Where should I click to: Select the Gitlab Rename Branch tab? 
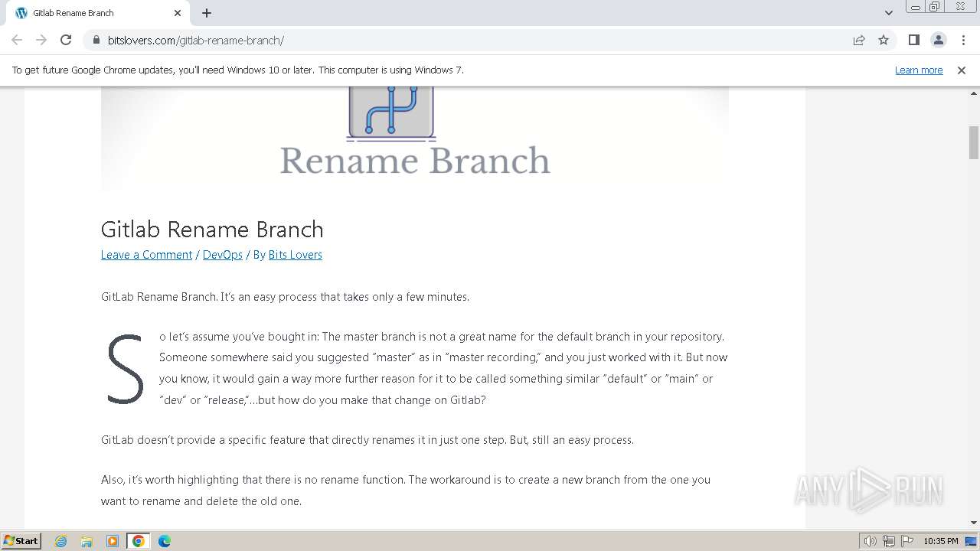point(96,13)
